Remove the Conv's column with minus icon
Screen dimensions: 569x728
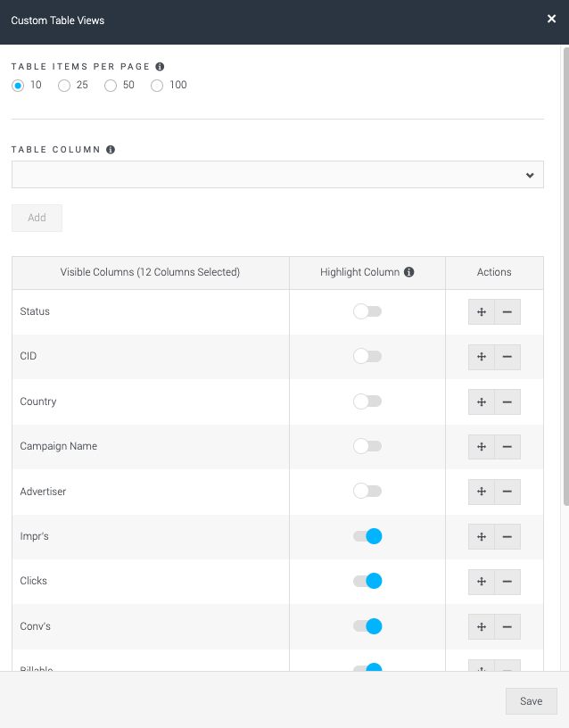tap(507, 627)
